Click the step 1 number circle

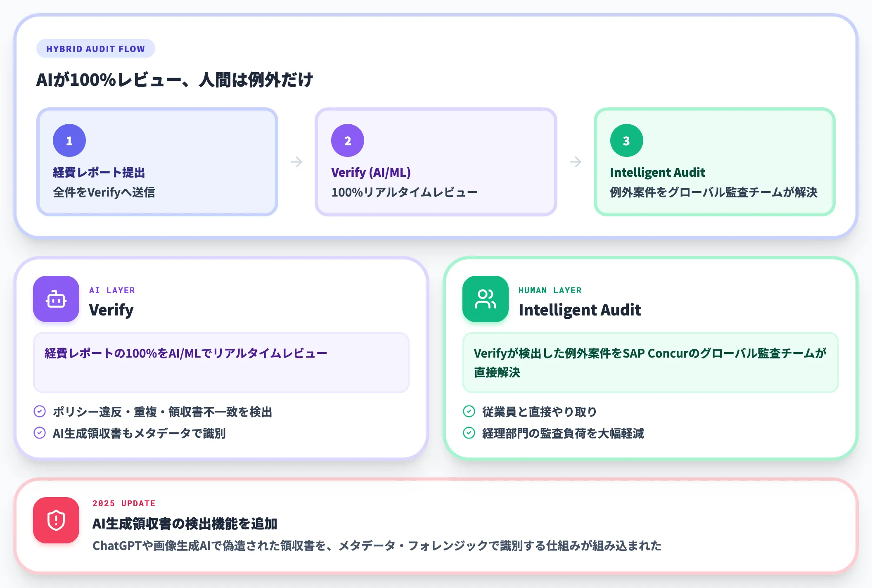coord(69,140)
